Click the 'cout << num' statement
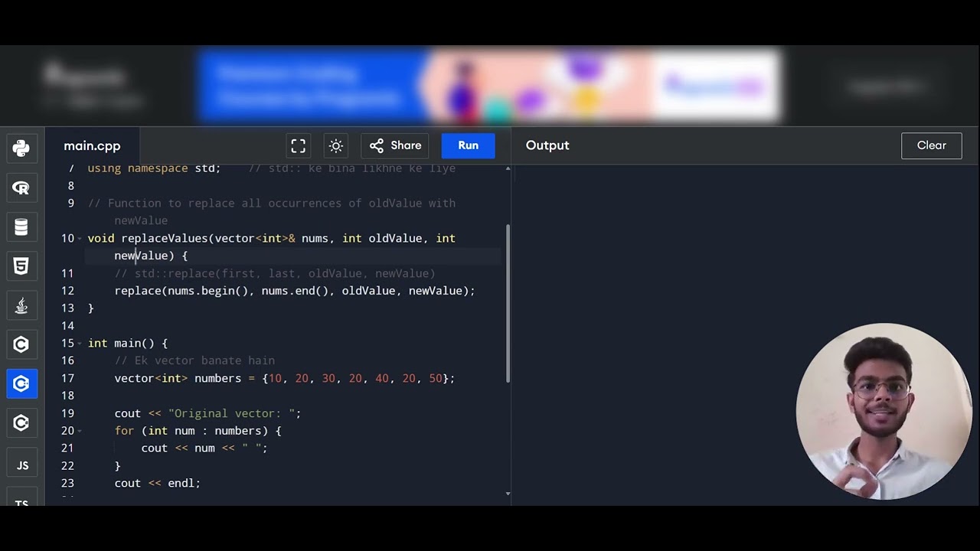This screenshot has width=980, height=551. coord(204,448)
